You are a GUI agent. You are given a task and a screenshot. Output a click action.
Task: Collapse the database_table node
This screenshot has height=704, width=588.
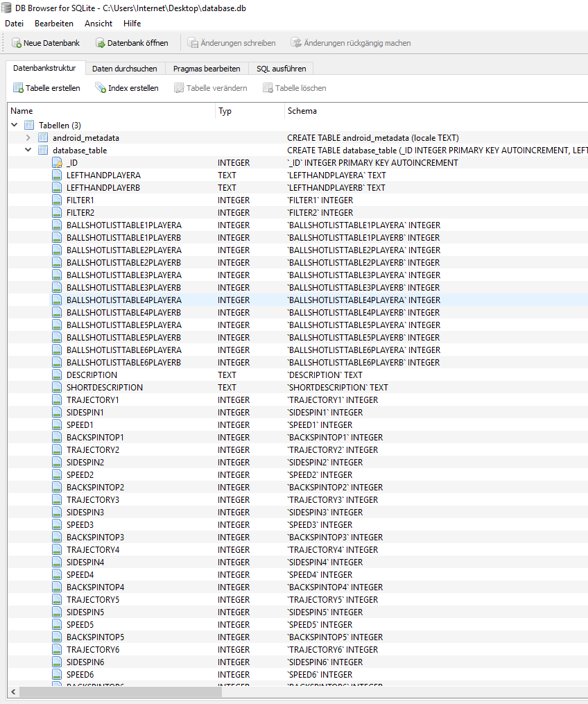click(x=28, y=151)
